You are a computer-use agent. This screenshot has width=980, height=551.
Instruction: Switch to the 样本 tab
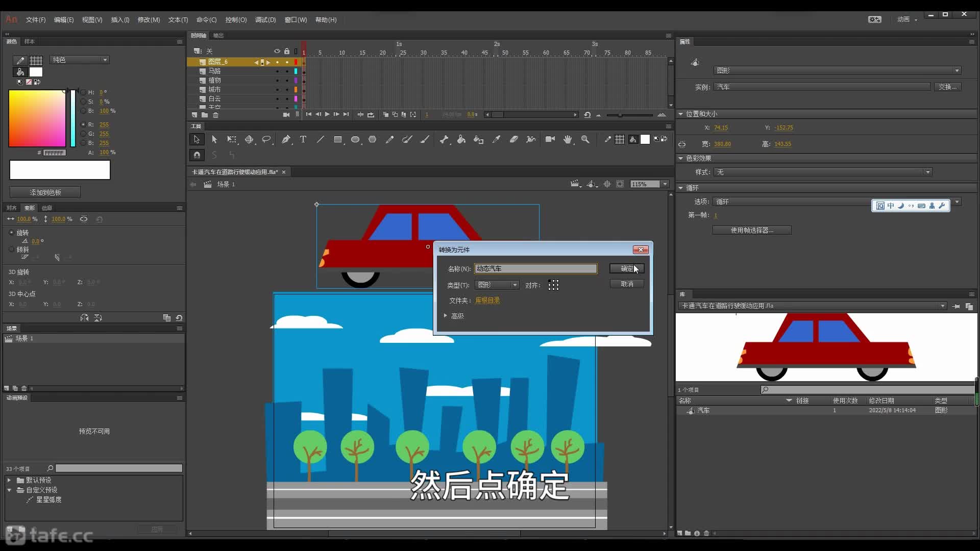pyautogui.click(x=30, y=41)
